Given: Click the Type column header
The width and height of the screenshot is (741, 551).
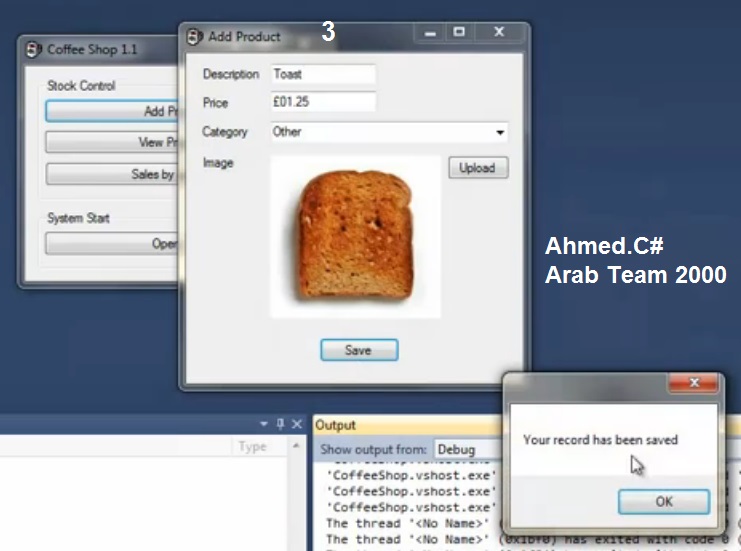Looking at the screenshot, I should point(252,447).
